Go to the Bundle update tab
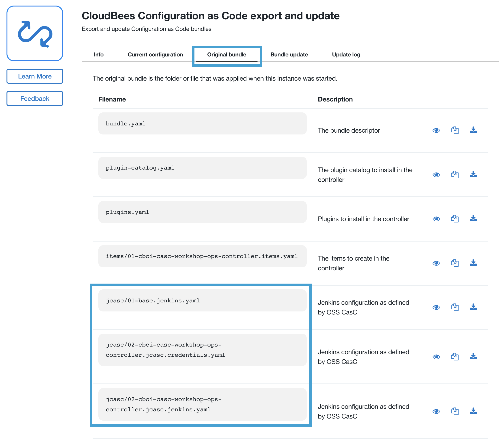The image size is (504, 445). tap(289, 55)
